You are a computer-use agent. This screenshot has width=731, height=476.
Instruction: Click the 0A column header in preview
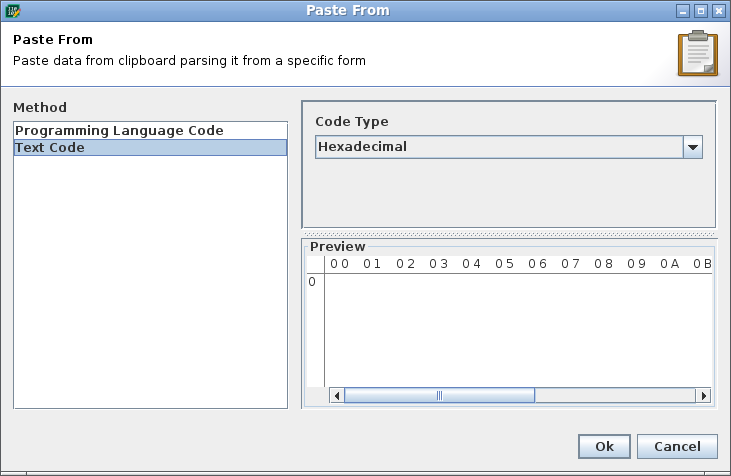[x=670, y=264]
